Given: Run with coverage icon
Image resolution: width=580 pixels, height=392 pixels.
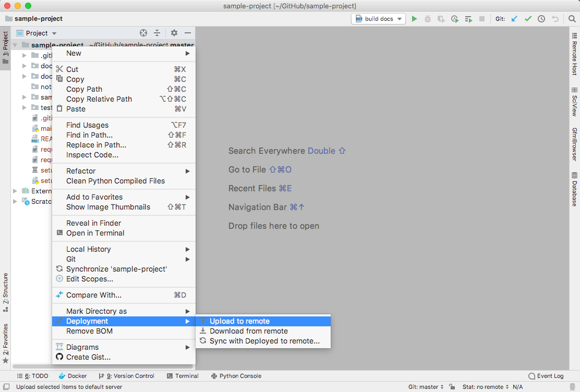Looking at the screenshot, I should click(441, 19).
